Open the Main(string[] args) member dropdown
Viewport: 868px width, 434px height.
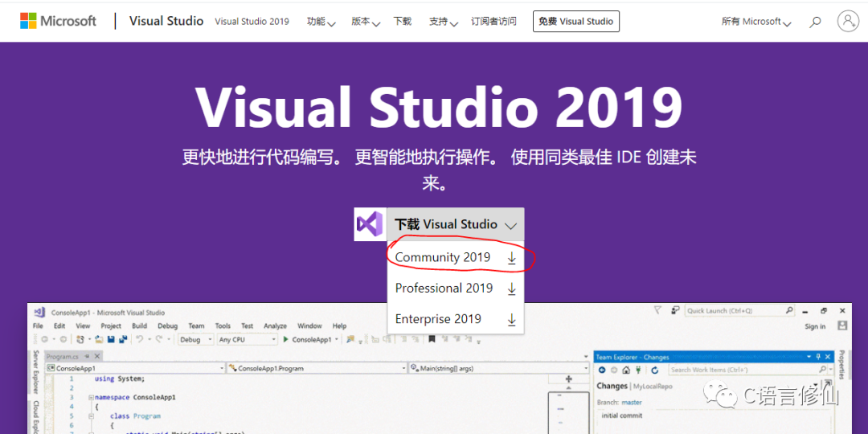[499, 368]
